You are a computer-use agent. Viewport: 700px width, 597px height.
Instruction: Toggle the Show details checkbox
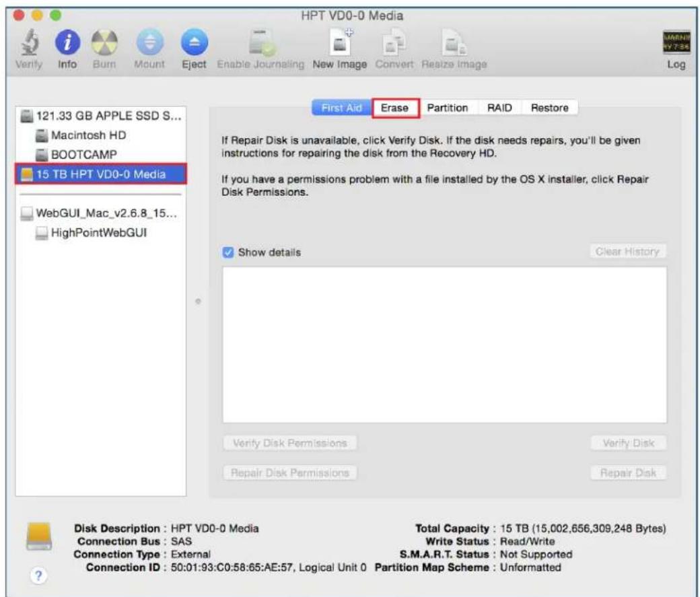(x=228, y=252)
